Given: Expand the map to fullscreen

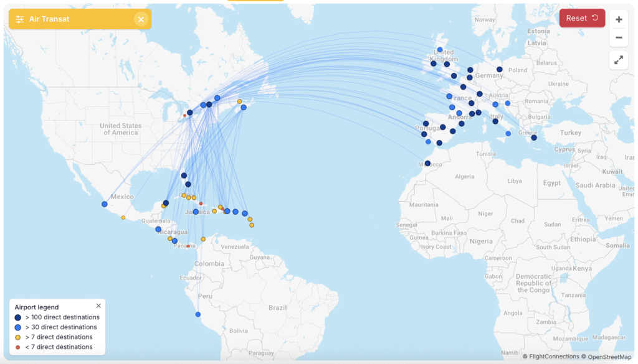Looking at the screenshot, I should [x=619, y=60].
